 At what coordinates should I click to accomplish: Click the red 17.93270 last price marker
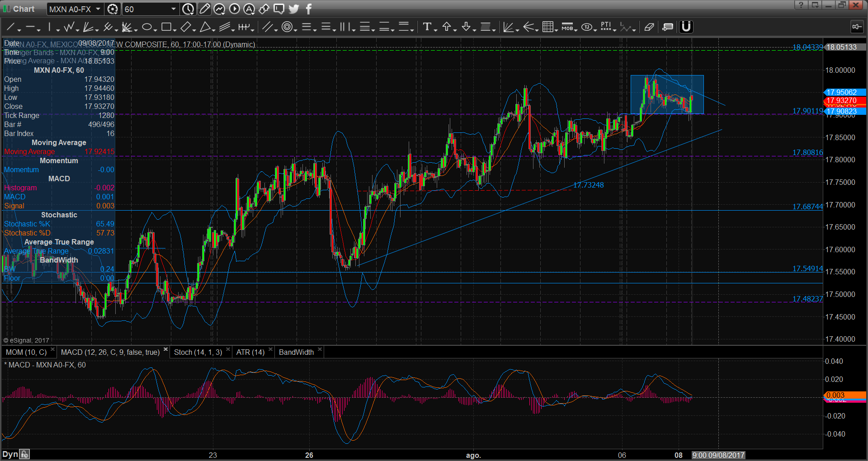click(x=844, y=100)
